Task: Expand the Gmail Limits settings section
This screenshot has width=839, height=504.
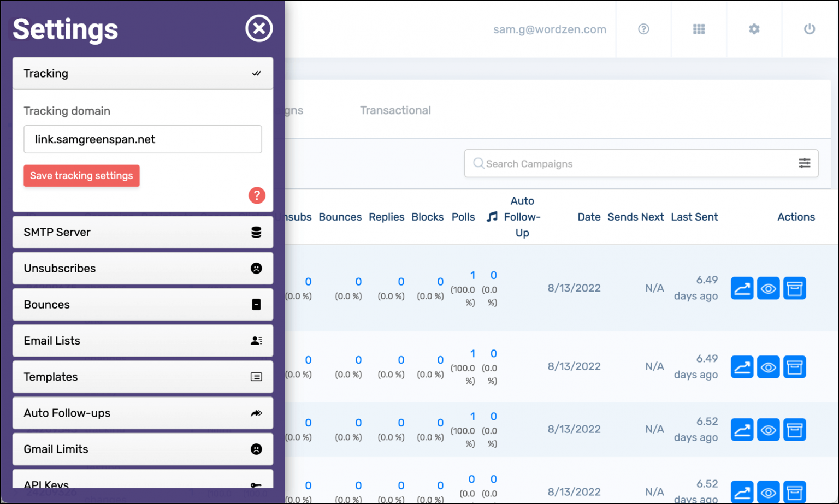Action: coord(142,449)
